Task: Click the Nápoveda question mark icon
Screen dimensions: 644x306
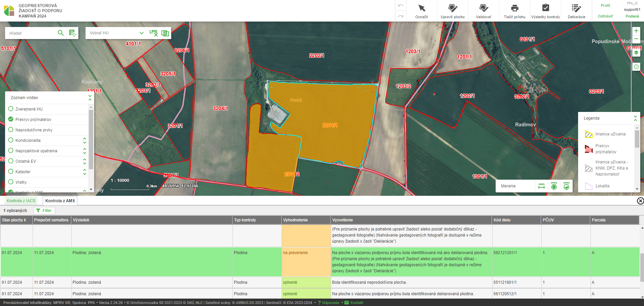Action: click(x=319, y=303)
